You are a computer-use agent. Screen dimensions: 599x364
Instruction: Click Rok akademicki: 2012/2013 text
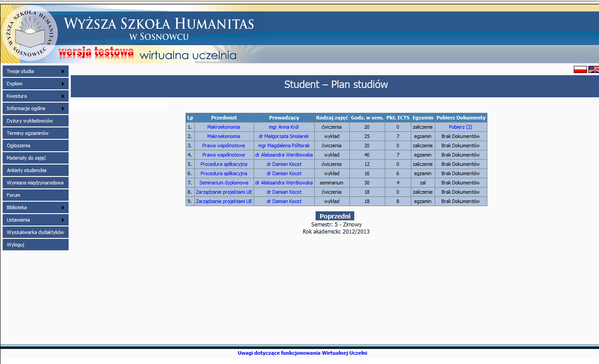(336, 231)
